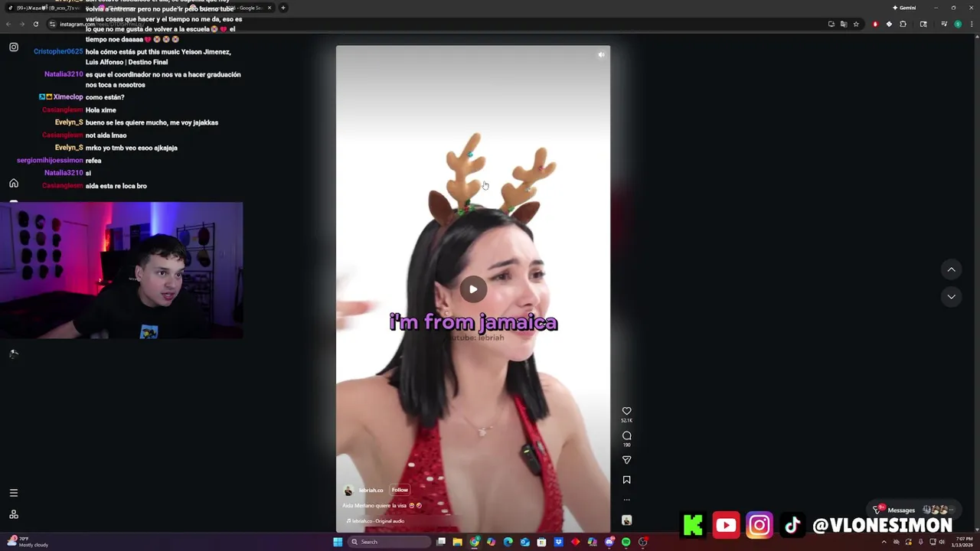Open Gemini in Chrome
980x551 pixels.
pyautogui.click(x=904, y=8)
